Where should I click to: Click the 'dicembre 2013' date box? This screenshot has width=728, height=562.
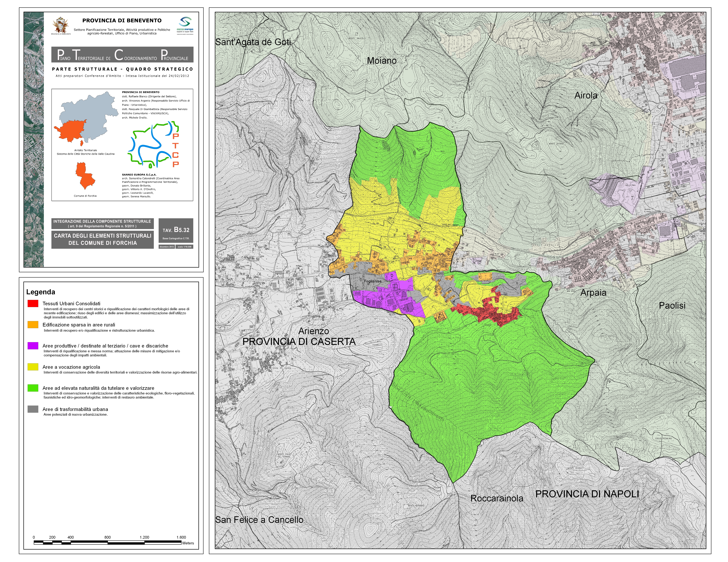[x=167, y=247]
